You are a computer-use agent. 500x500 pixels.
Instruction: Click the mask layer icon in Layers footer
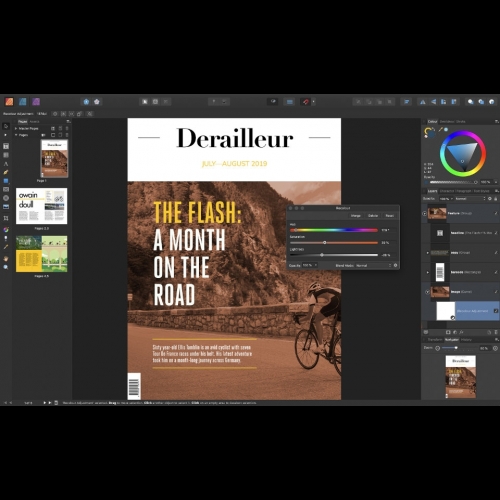pyautogui.click(x=448, y=332)
